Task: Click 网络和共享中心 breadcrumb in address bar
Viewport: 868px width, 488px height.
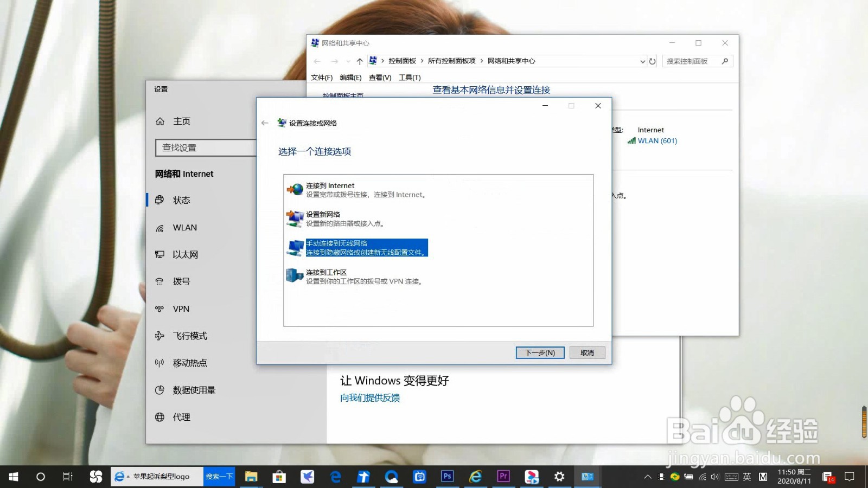Action: pyautogui.click(x=511, y=61)
